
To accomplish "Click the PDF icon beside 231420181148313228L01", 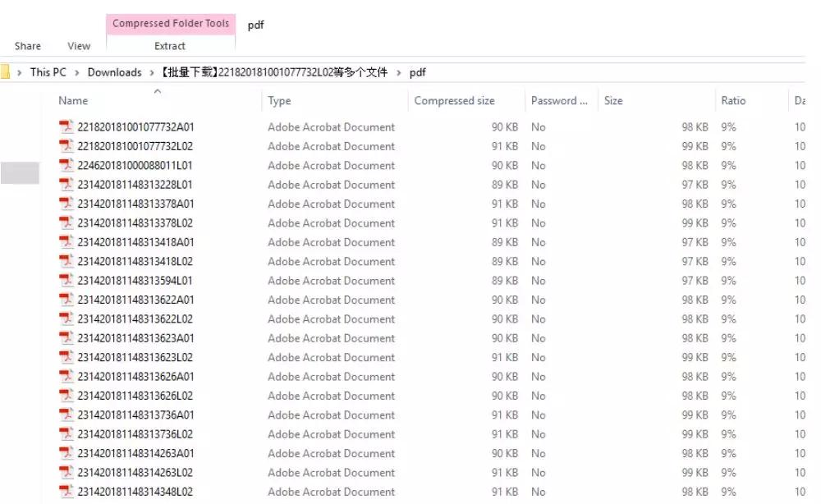I will tap(66, 185).
